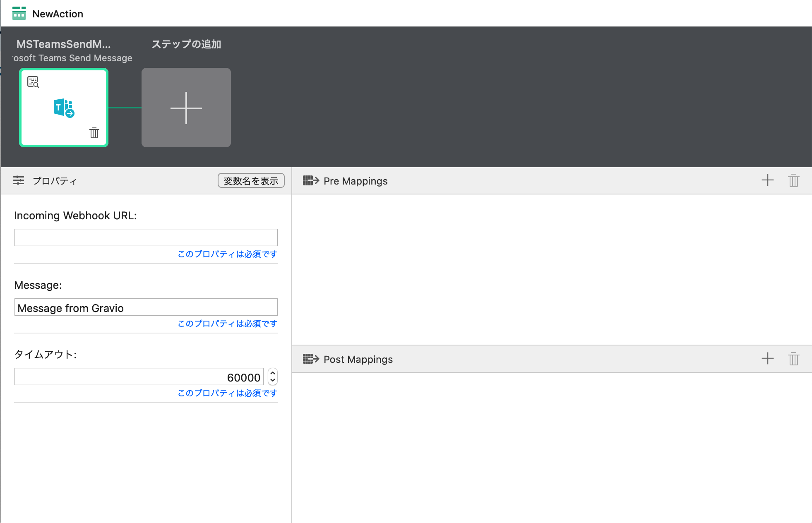Click the Message text field
Viewport: 812px width, 523px height.
[146, 307]
